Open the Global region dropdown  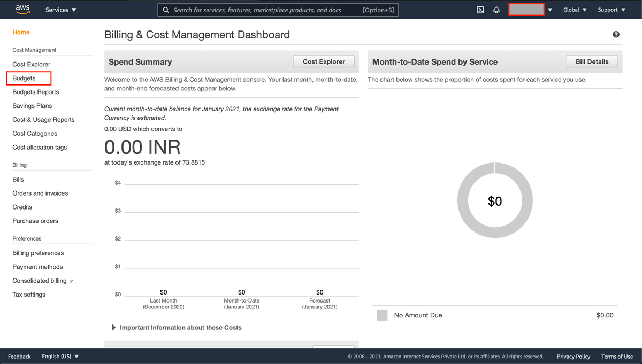575,10
